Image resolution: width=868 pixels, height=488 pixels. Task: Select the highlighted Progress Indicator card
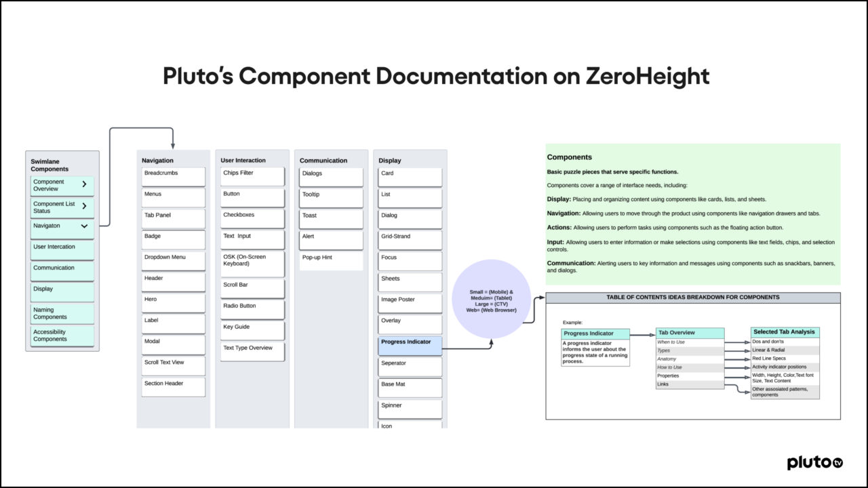[410, 345]
